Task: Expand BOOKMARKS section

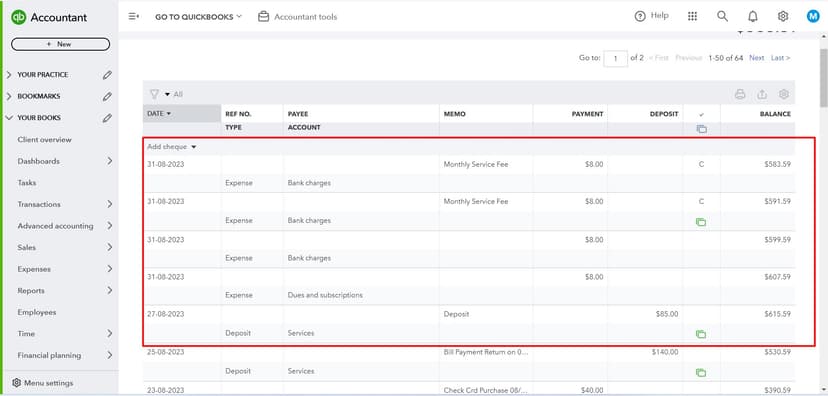Action: [x=9, y=97]
